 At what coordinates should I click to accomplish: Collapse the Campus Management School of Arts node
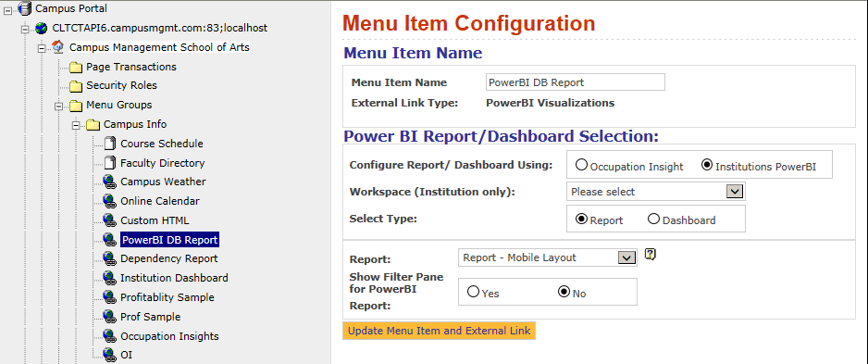[42, 48]
